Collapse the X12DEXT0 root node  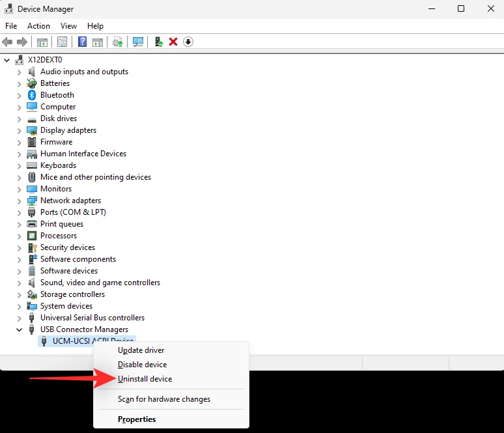tap(7, 60)
